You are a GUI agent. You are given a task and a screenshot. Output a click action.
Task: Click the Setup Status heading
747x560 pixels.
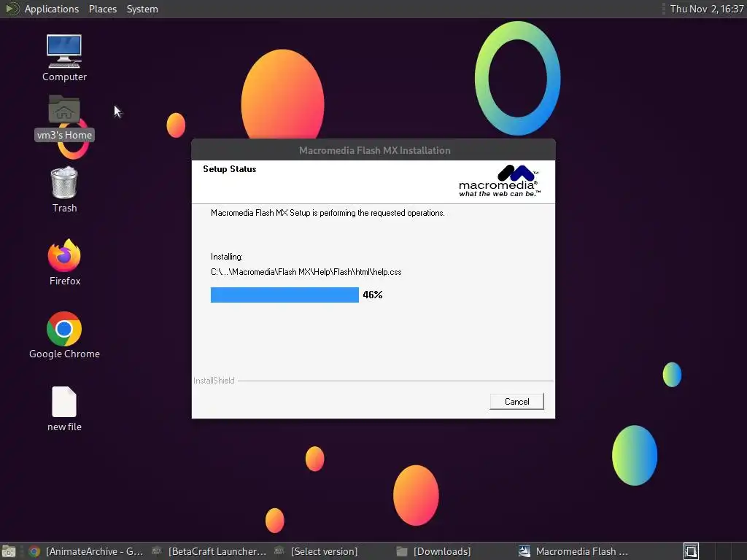tap(230, 169)
